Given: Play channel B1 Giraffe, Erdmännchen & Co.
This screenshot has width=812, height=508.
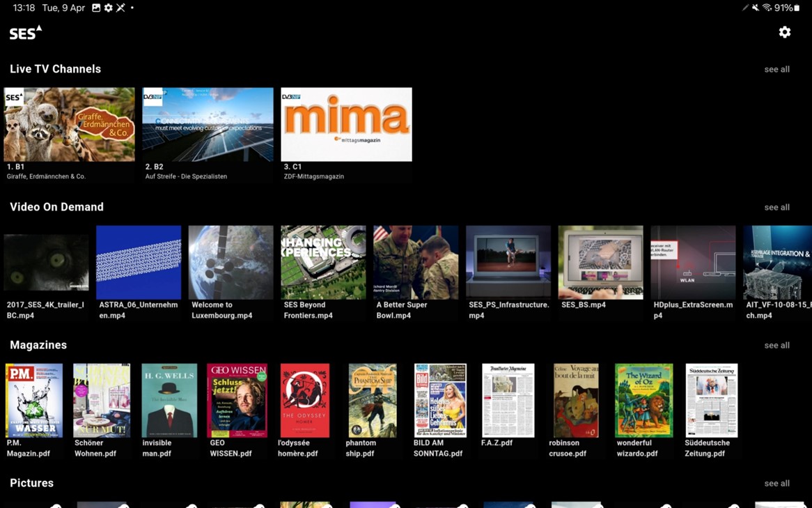Looking at the screenshot, I should [x=69, y=124].
